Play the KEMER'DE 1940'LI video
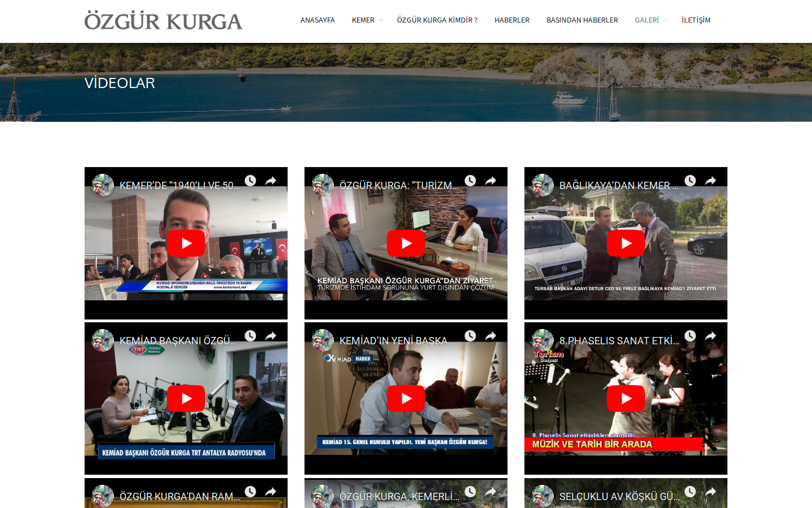The image size is (812, 508). tap(186, 243)
